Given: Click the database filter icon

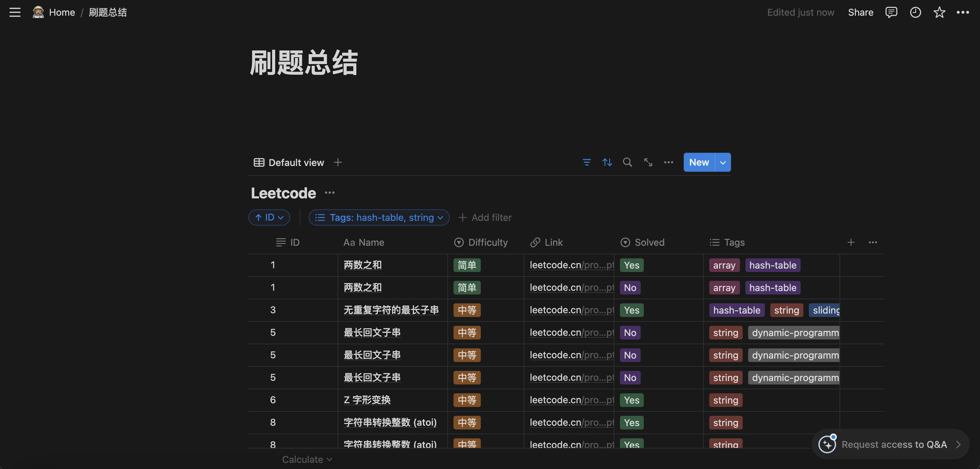Looking at the screenshot, I should coord(586,163).
